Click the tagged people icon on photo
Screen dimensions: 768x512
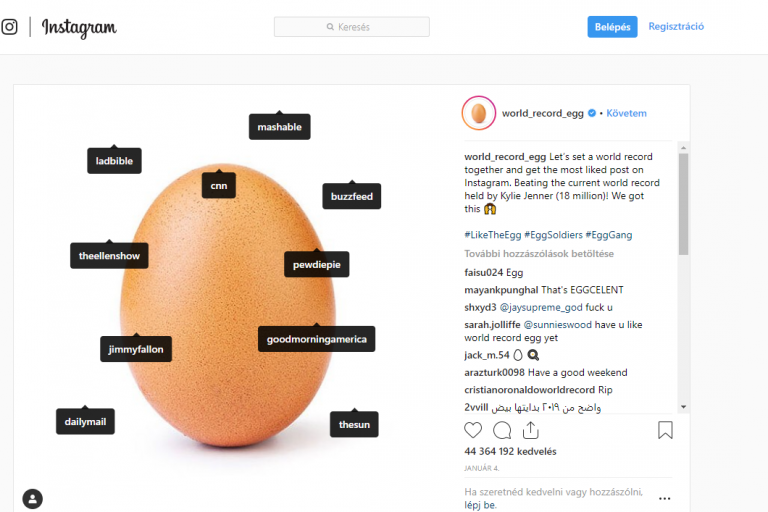point(33,498)
